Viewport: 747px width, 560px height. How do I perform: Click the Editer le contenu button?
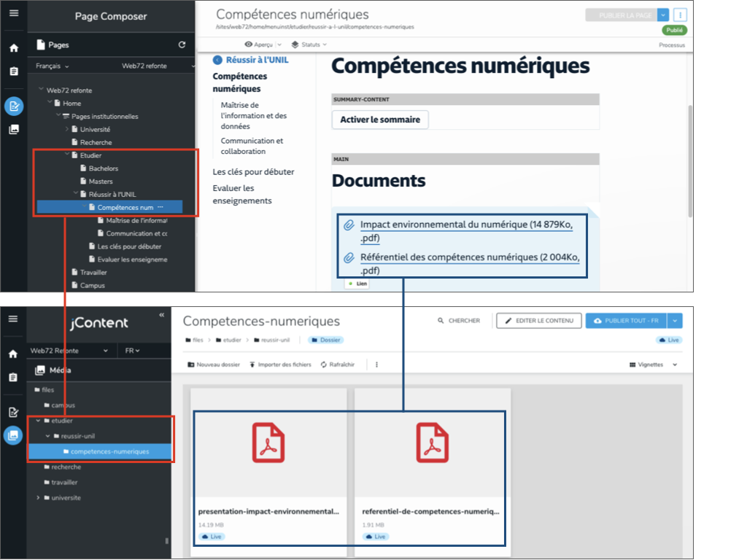(x=538, y=321)
